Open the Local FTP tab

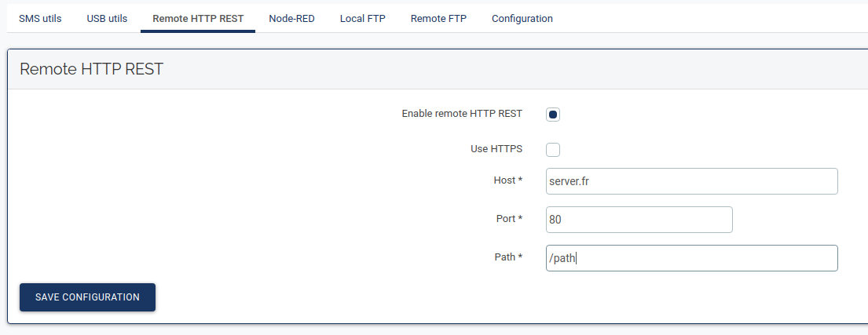362,19
